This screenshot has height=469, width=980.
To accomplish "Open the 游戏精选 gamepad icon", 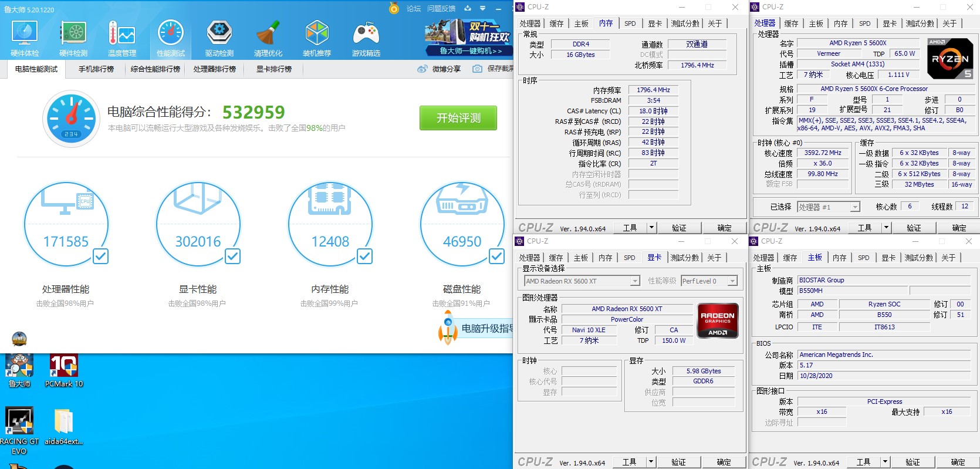I will click(366, 33).
